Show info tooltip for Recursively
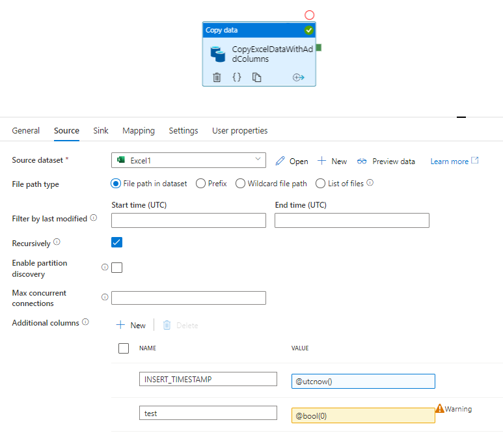The image size is (503, 448). [57, 242]
